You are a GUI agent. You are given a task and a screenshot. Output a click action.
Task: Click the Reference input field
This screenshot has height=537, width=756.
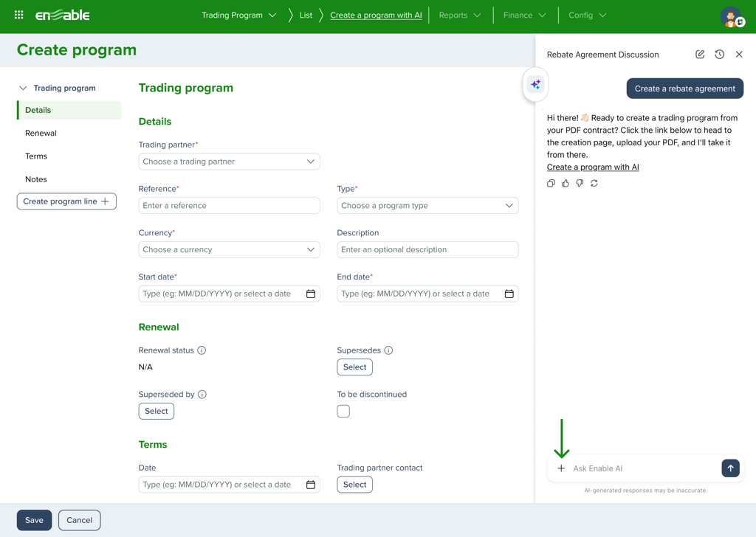pos(229,206)
